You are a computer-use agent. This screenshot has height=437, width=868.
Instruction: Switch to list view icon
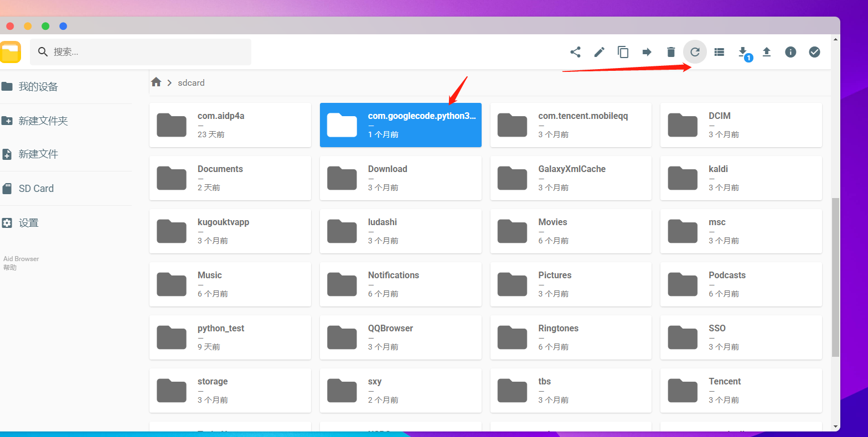[x=719, y=52]
